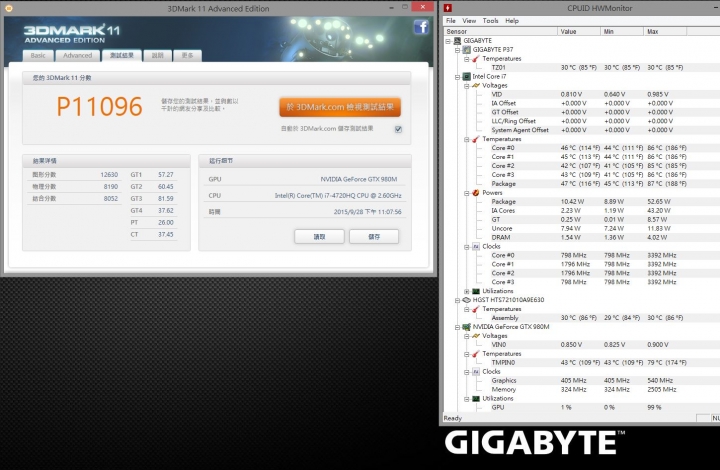Image resolution: width=720 pixels, height=470 pixels.
Task: Click the 3DMark window title bar icon
Action: (x=8, y=8)
